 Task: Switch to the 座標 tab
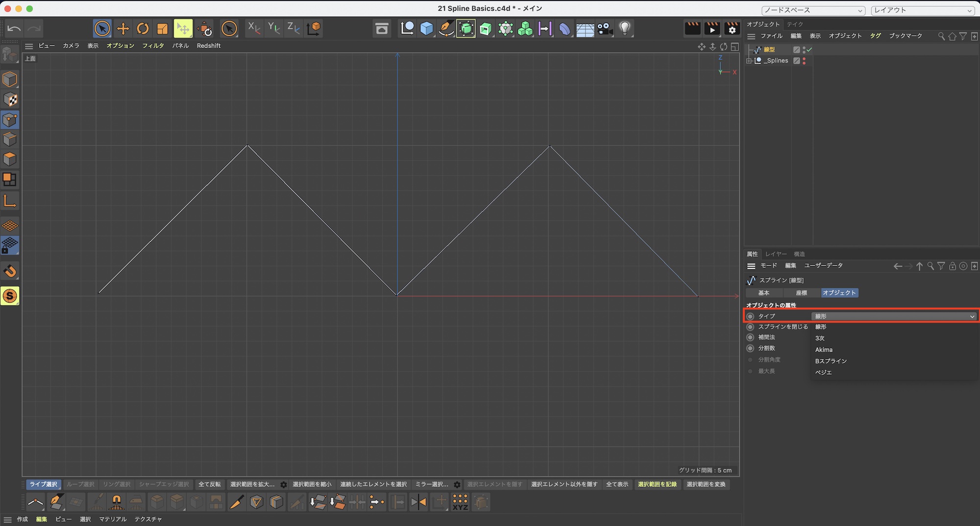(x=801, y=293)
